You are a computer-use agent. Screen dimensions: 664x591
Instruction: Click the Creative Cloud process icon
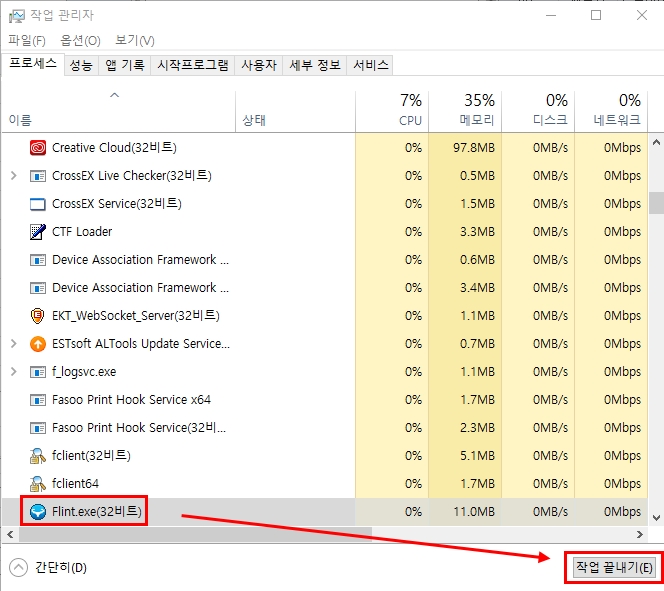tap(38, 148)
